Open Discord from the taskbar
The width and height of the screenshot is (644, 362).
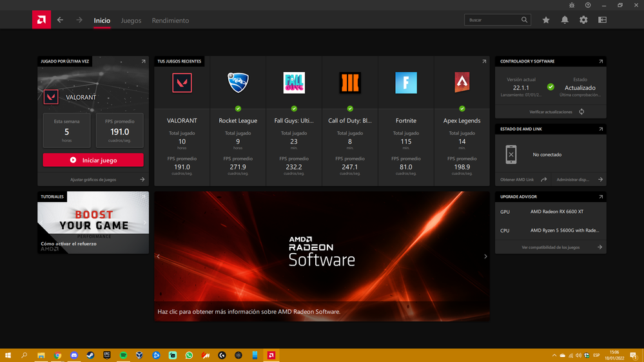(x=74, y=356)
